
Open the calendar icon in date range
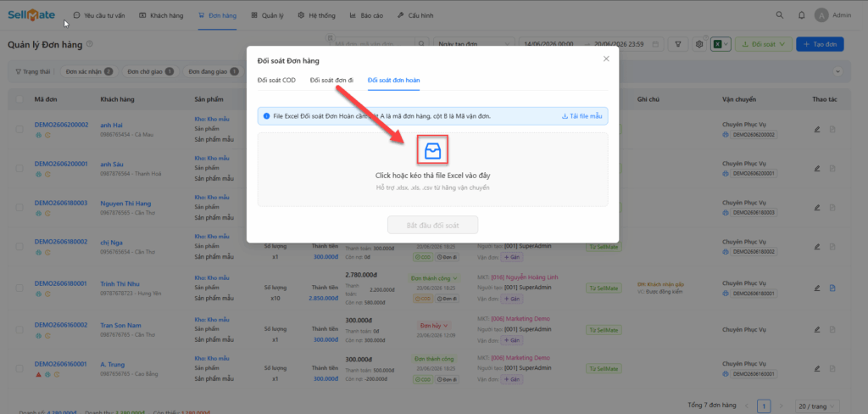coord(655,44)
